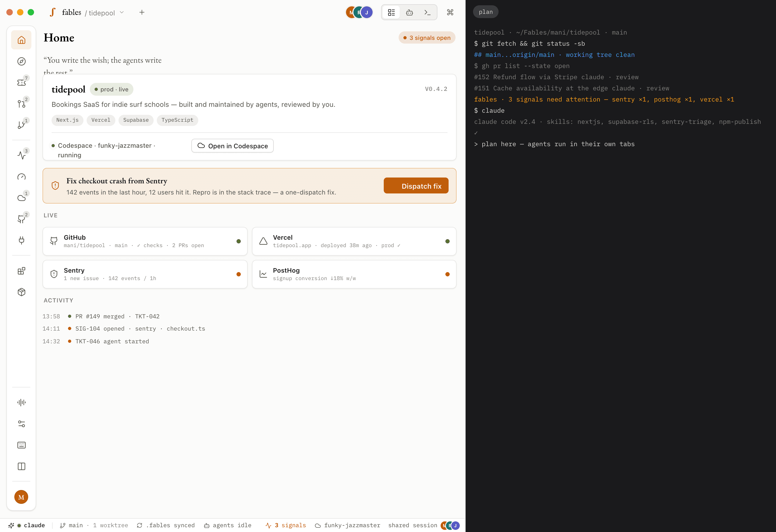Image resolution: width=776 pixels, height=532 pixels.
Task: Add a new tab with plus icon
Action: coord(142,12)
